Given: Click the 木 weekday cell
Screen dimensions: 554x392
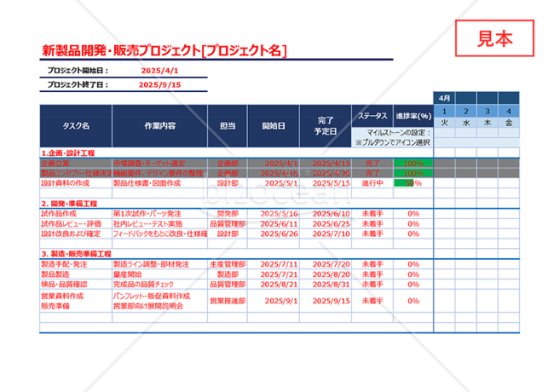Looking at the screenshot, I should coord(488,123).
